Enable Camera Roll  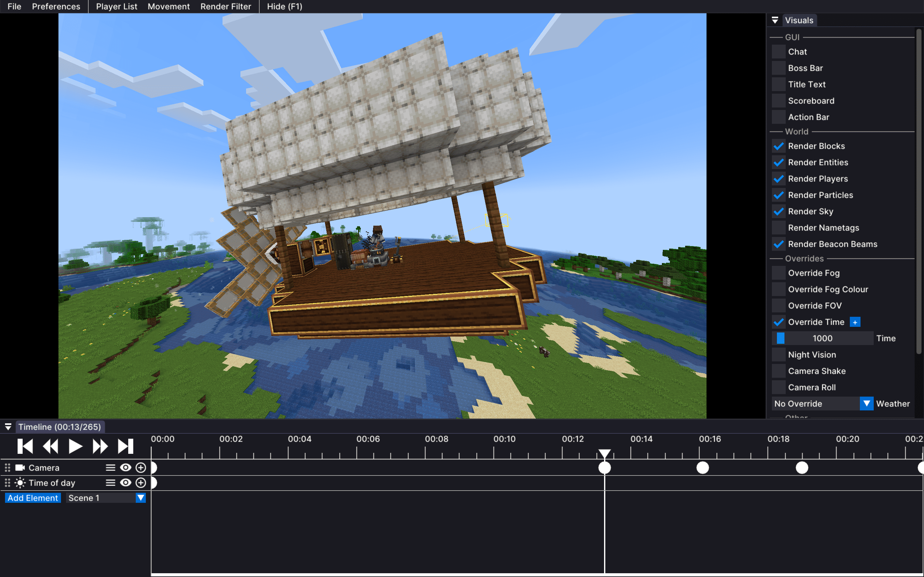[x=778, y=387]
